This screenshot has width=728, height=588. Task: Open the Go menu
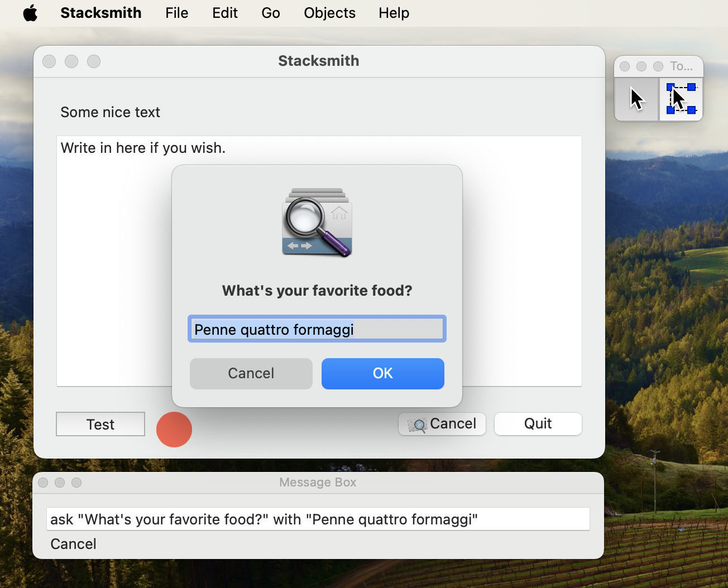[x=271, y=13]
